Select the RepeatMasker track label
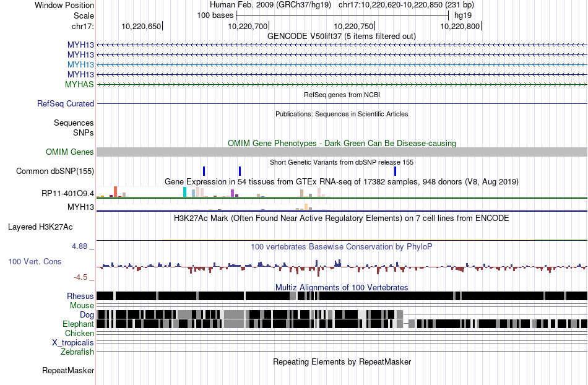 tap(68, 370)
